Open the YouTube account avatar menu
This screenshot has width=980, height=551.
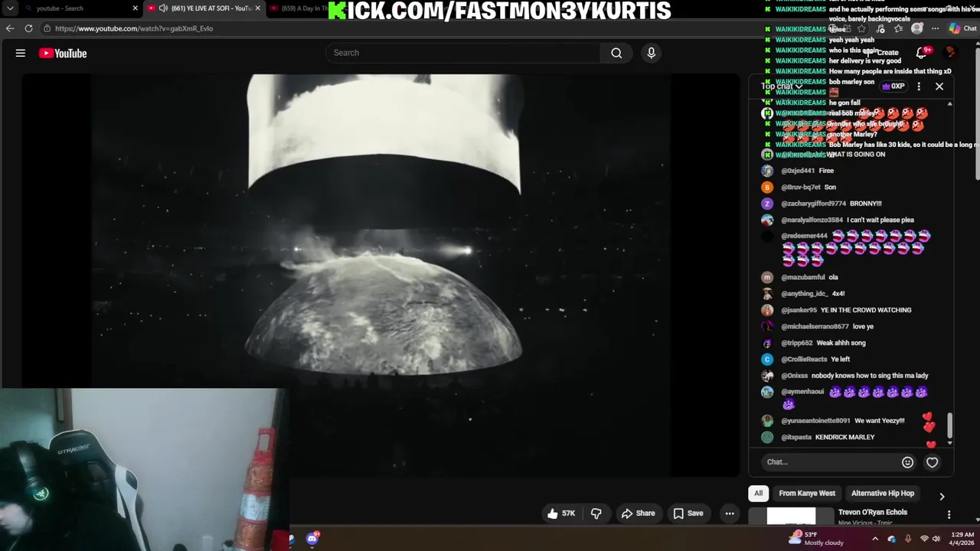[950, 53]
